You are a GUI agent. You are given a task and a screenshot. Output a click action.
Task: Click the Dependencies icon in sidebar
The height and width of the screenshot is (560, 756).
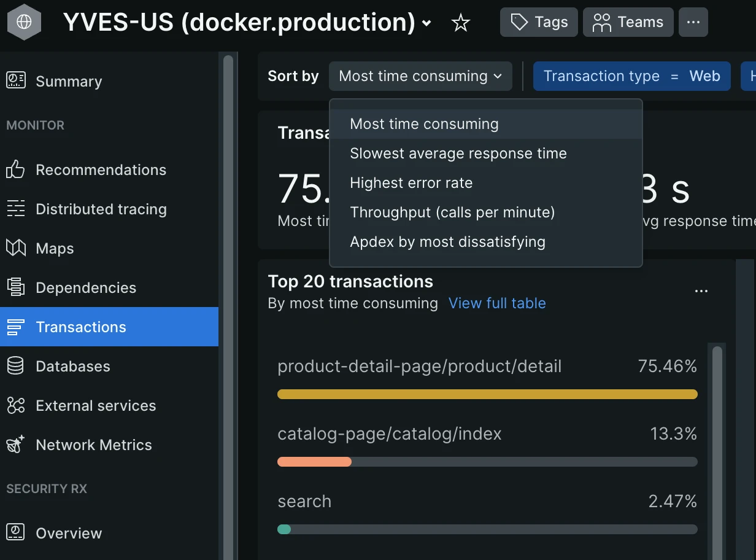15,287
